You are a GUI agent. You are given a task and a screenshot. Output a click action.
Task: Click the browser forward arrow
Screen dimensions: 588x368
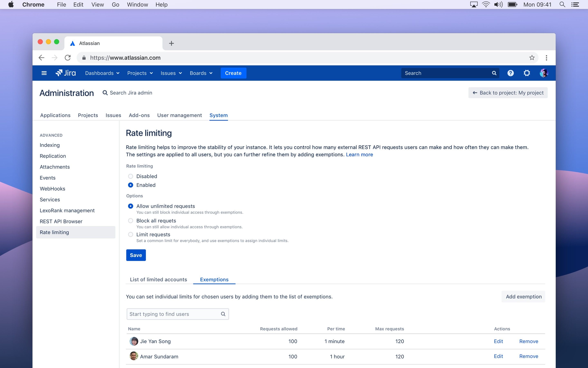pyautogui.click(x=55, y=58)
